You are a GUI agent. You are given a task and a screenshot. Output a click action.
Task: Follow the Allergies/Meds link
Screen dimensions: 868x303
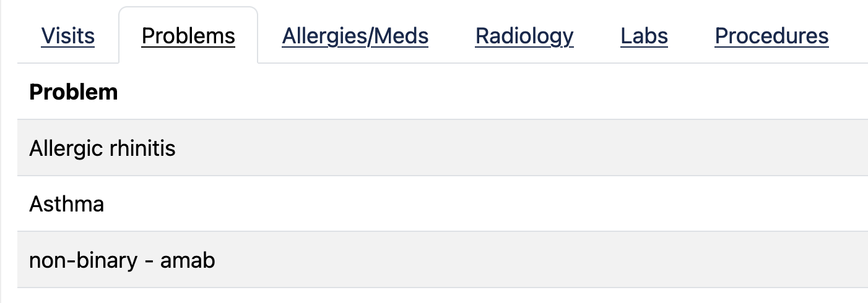coord(355,36)
